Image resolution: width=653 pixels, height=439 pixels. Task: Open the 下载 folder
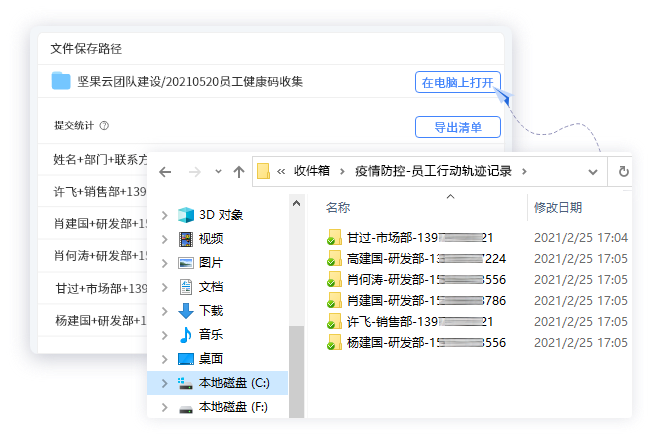[x=211, y=311]
